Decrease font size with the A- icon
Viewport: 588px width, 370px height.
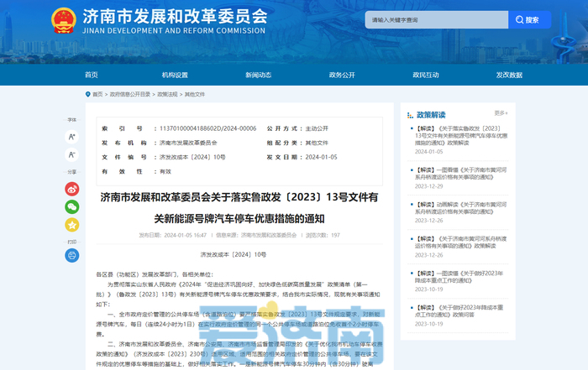click(x=71, y=154)
